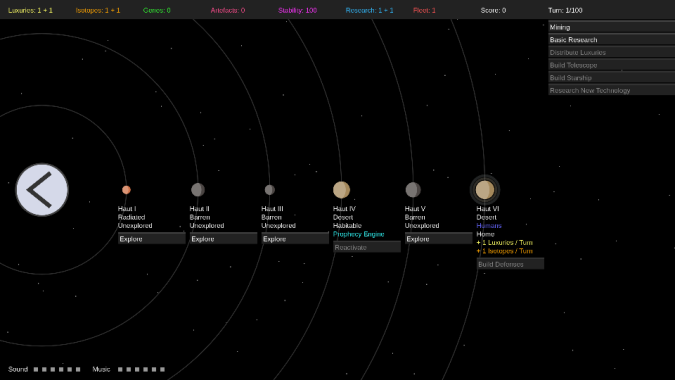The width and height of the screenshot is (675, 380).
Task: Set Sound volume to first square
Action: 36,369
